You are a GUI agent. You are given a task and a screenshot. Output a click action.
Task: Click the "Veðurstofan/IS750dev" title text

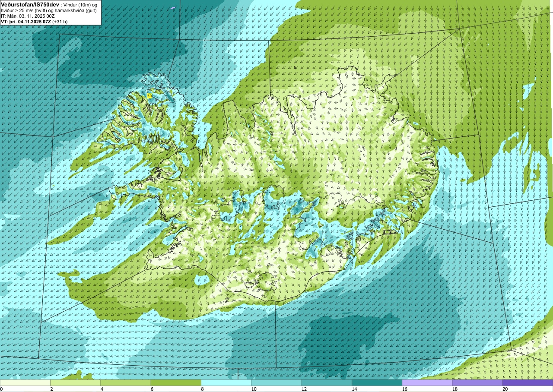pyautogui.click(x=30, y=5)
